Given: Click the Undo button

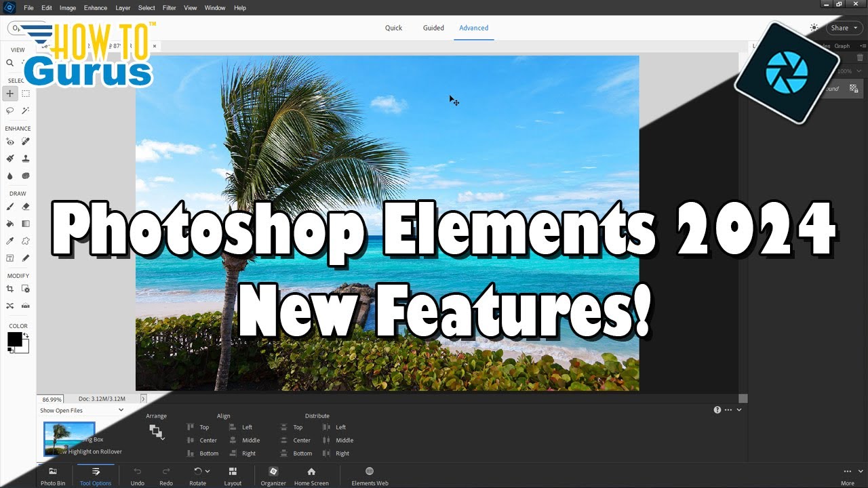Looking at the screenshot, I should [138, 476].
